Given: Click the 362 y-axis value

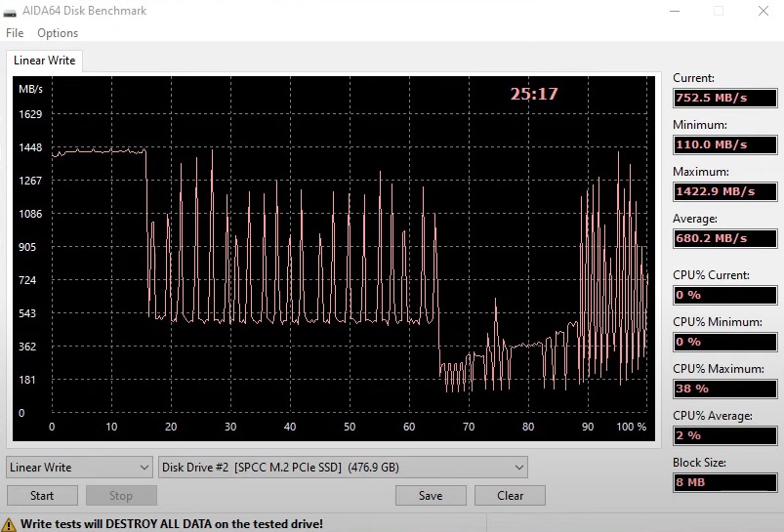Looking at the screenshot, I should click(27, 347).
